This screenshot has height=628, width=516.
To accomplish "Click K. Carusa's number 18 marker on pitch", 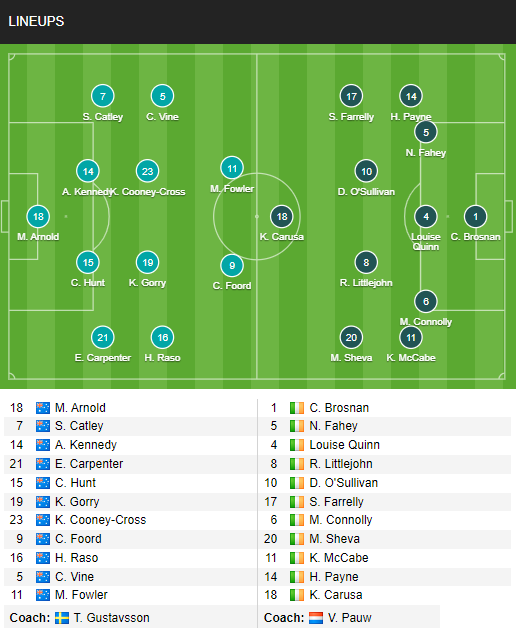I will 282,217.
